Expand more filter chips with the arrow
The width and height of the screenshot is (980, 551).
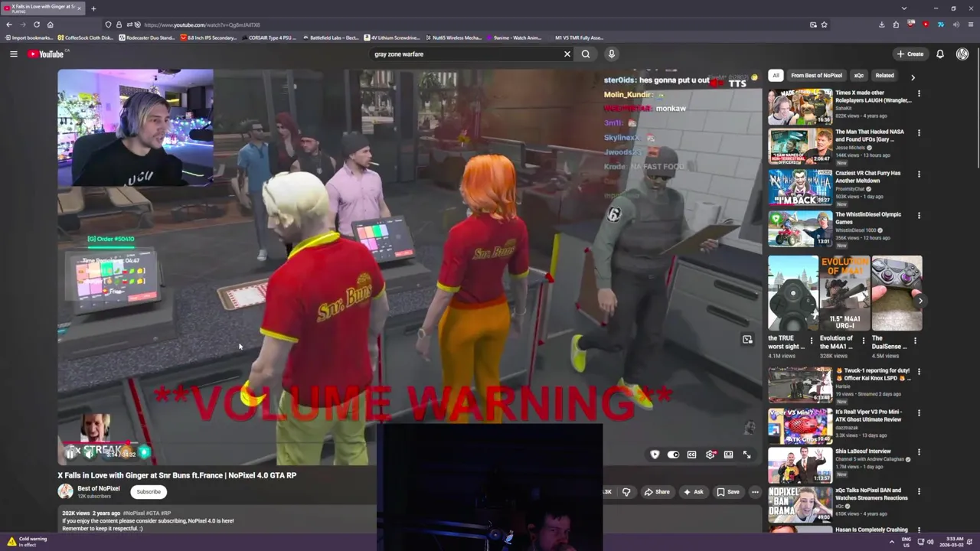point(913,77)
